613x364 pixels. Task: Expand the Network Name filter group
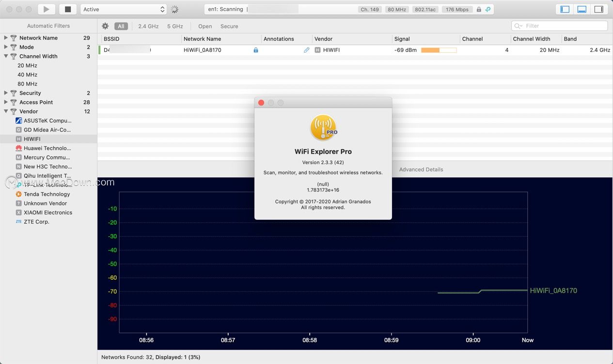(6, 38)
